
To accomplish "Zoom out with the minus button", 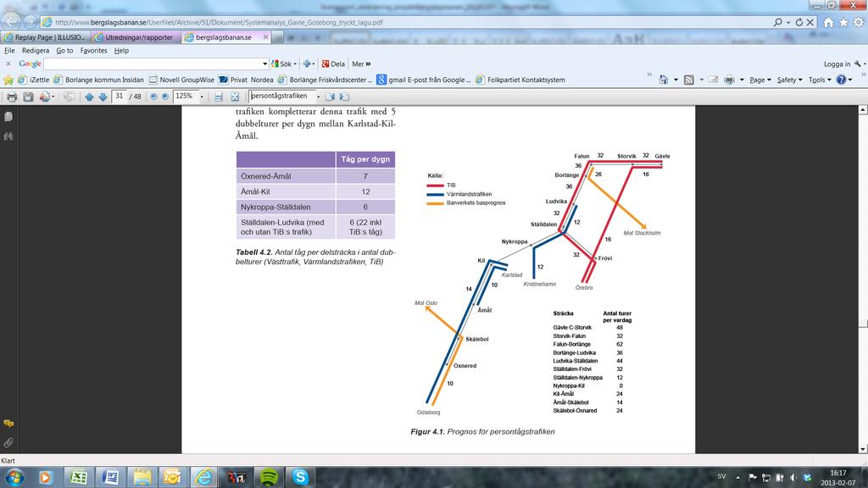I will (154, 97).
